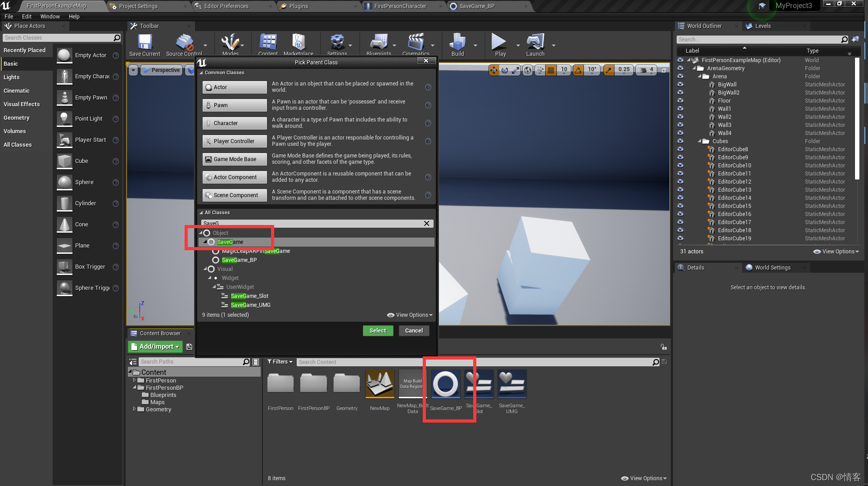The image size is (868, 486).
Task: Open the Window menu
Action: [50, 16]
